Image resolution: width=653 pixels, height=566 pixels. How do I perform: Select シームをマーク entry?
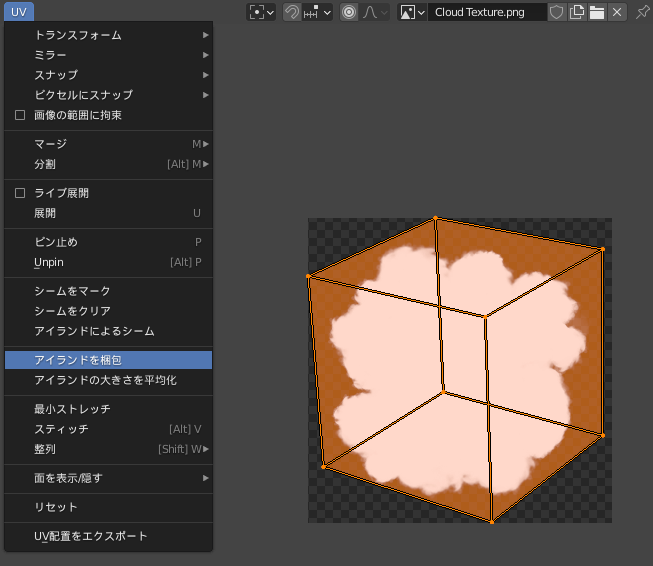[108, 291]
